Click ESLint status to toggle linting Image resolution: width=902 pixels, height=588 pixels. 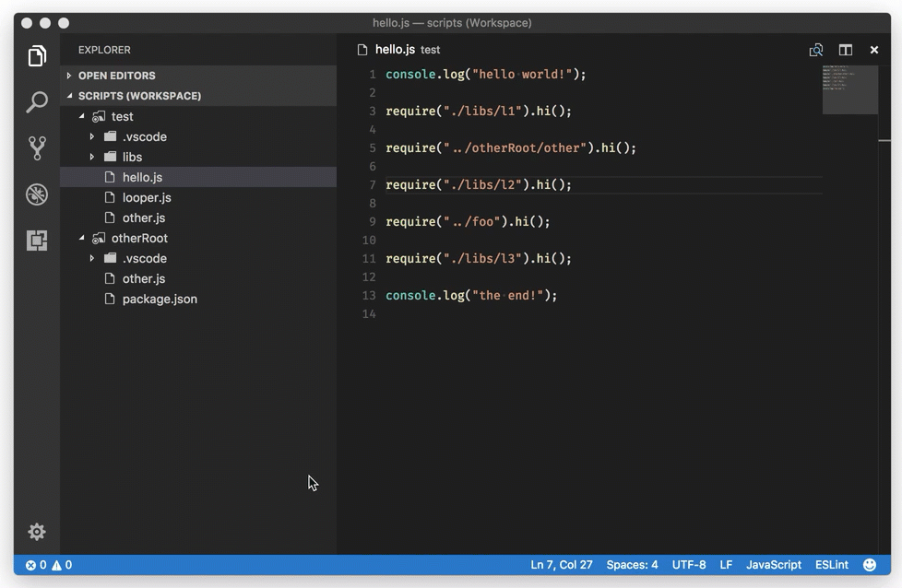831,564
